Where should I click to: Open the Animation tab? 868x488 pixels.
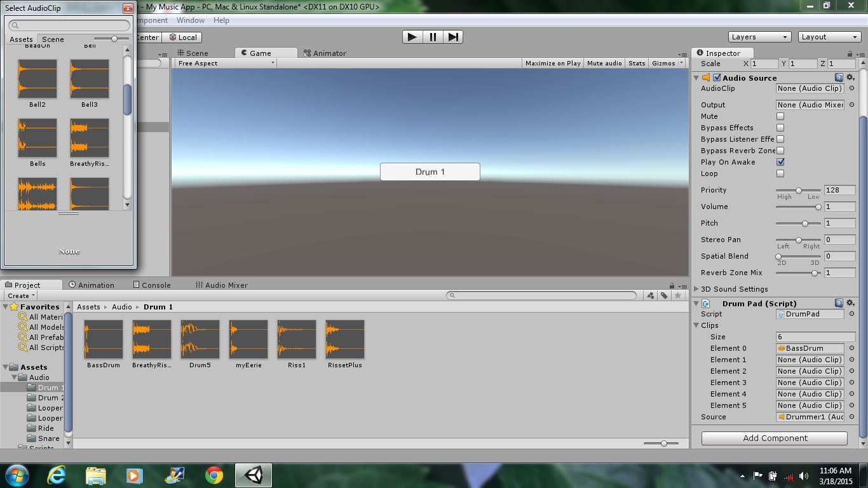coord(92,285)
